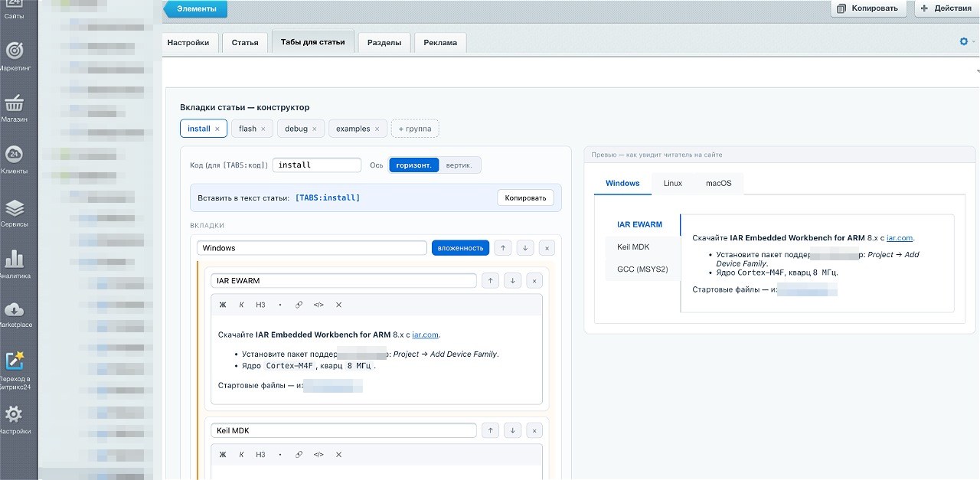Switch to the Статья tab
980x480 pixels.
(x=245, y=43)
